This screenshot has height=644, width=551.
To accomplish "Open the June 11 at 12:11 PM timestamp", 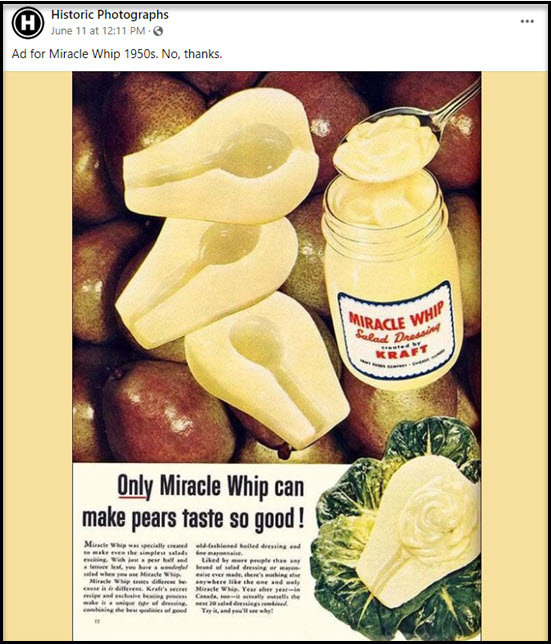I will [98, 31].
